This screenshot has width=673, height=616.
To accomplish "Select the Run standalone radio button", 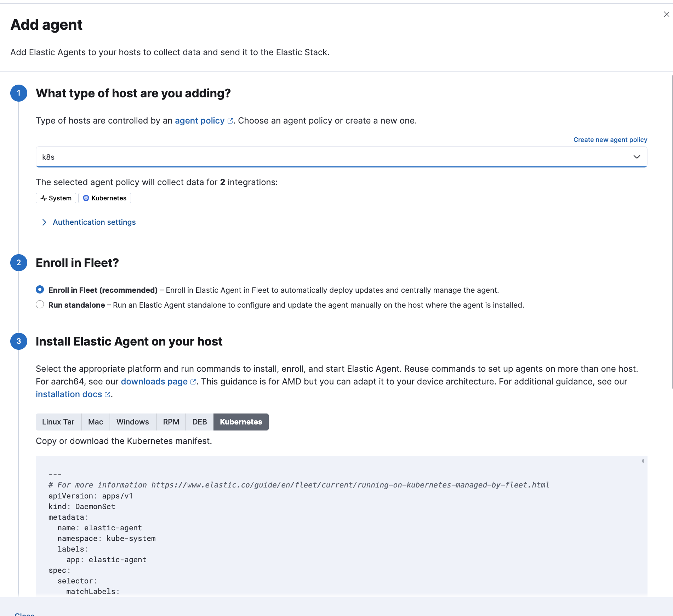I will 40,304.
